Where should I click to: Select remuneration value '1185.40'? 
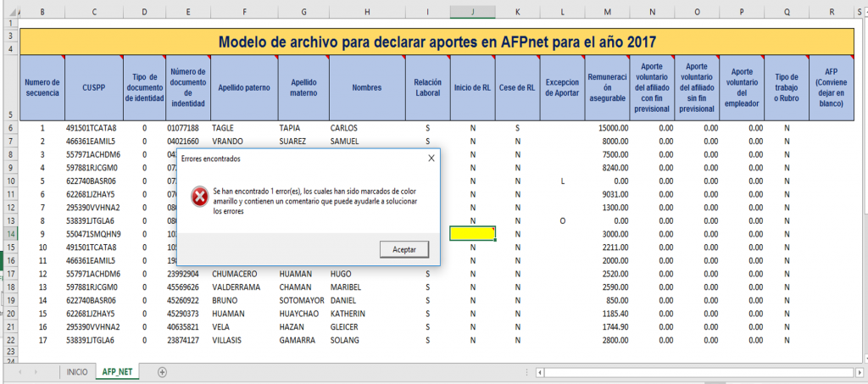(607, 314)
